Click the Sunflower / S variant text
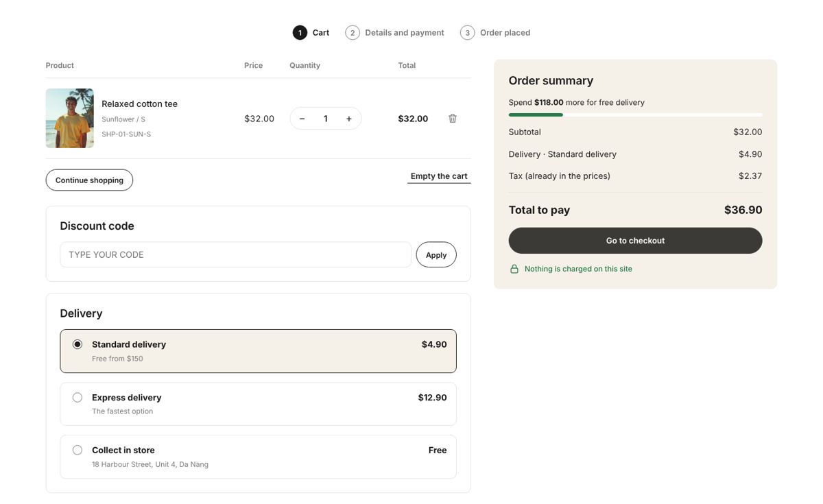This screenshot has width=823, height=504. tap(123, 119)
